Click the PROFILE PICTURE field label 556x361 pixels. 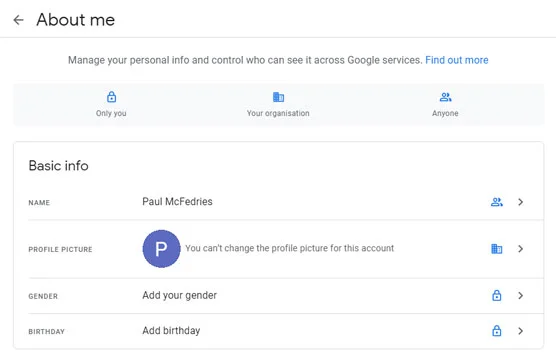[60, 249]
